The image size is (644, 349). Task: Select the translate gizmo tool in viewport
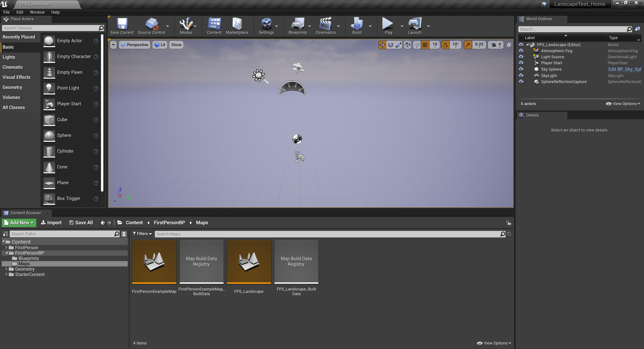click(x=382, y=45)
